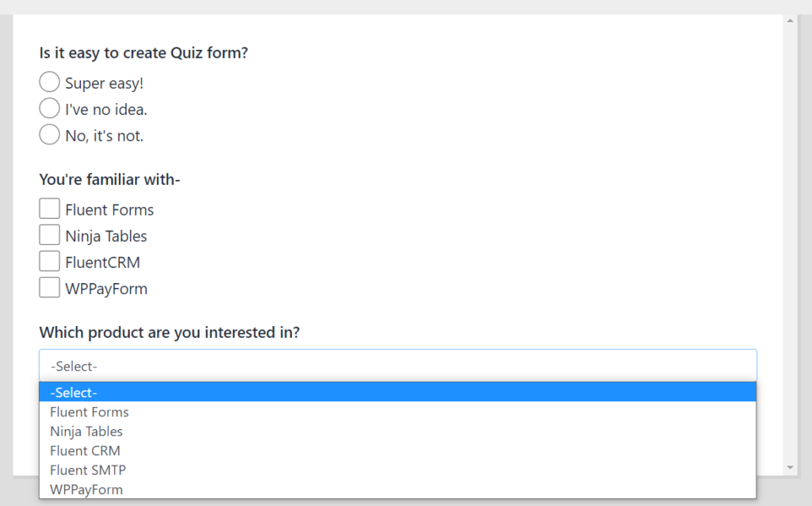812x506 pixels.
Task: Choose Fluent CRM from the dropdown options
Action: click(x=85, y=450)
